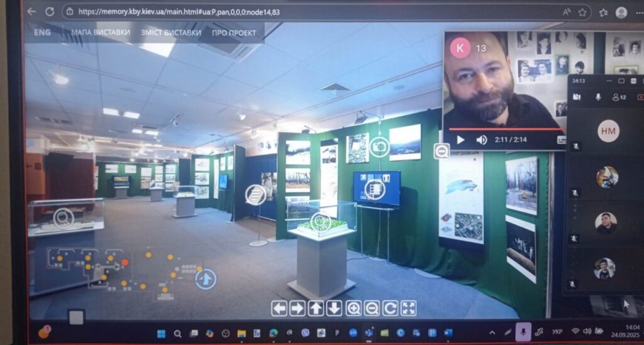Click the blue navigation arrow on the floor
This screenshot has width=644, height=345.
tap(206, 278)
